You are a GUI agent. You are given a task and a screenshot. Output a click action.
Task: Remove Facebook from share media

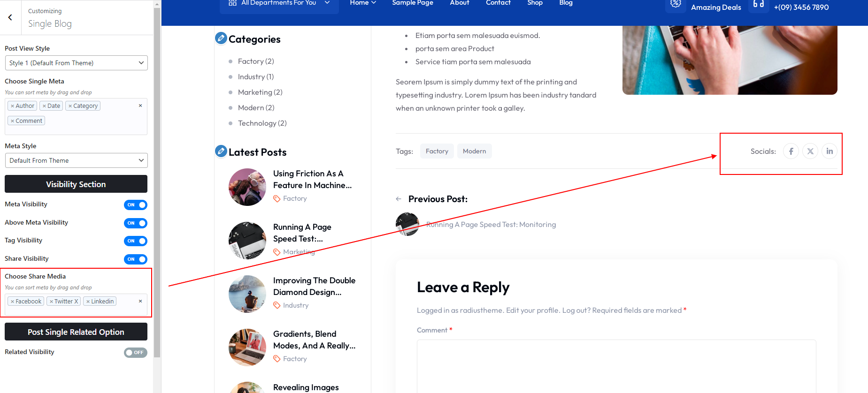tap(12, 302)
